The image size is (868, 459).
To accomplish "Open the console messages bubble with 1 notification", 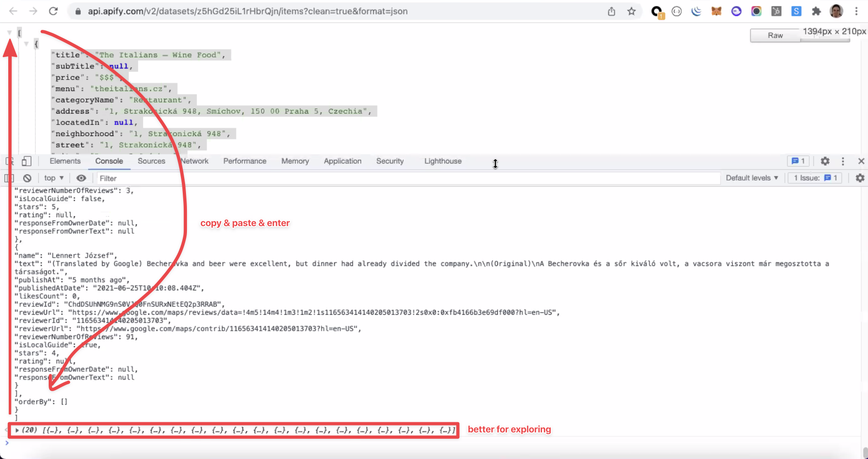I will pos(798,161).
